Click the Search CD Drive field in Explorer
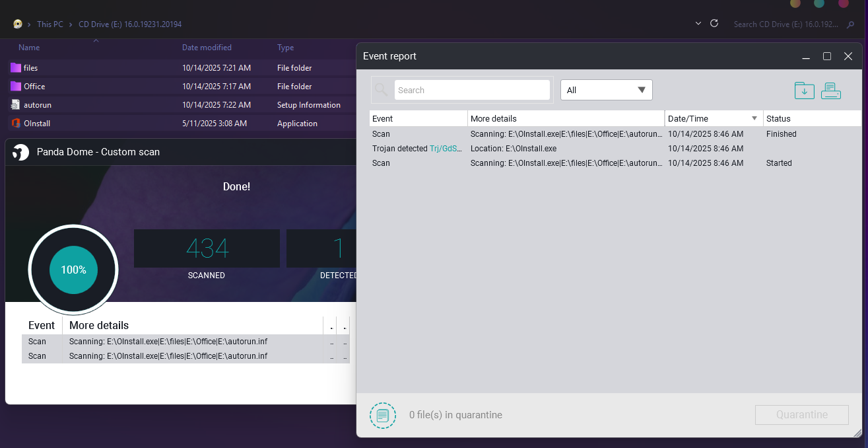The width and height of the screenshot is (868, 448). (x=785, y=24)
